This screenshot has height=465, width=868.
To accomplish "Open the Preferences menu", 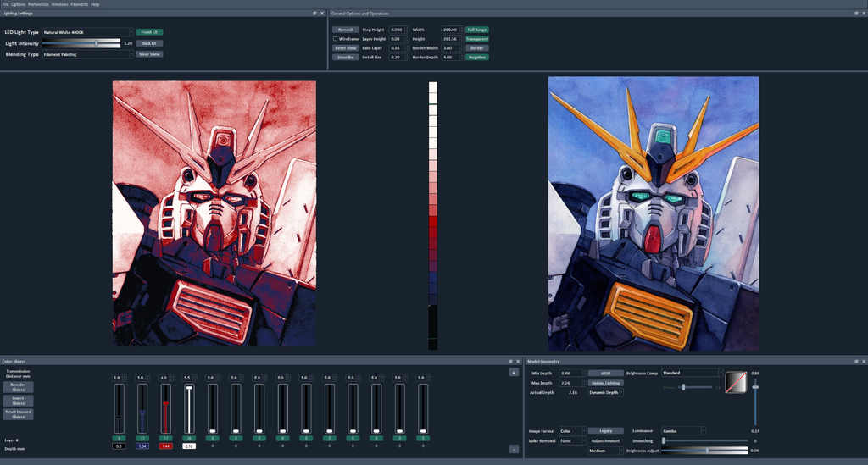I will (38, 4).
